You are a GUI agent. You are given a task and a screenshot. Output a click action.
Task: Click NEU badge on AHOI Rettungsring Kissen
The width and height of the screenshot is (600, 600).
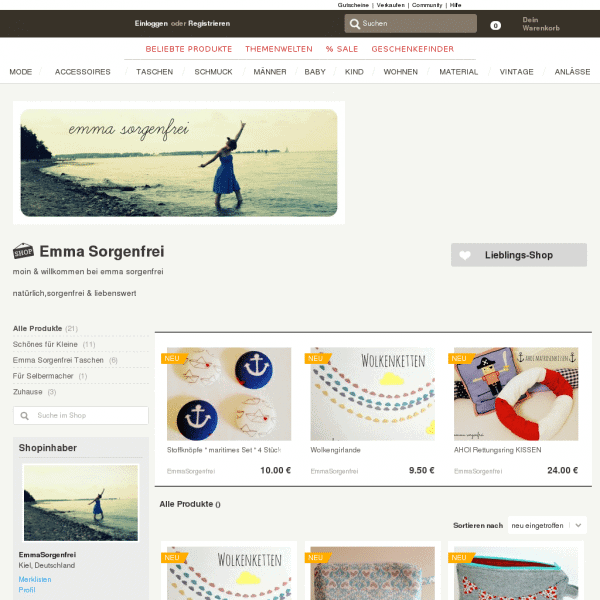click(x=461, y=359)
